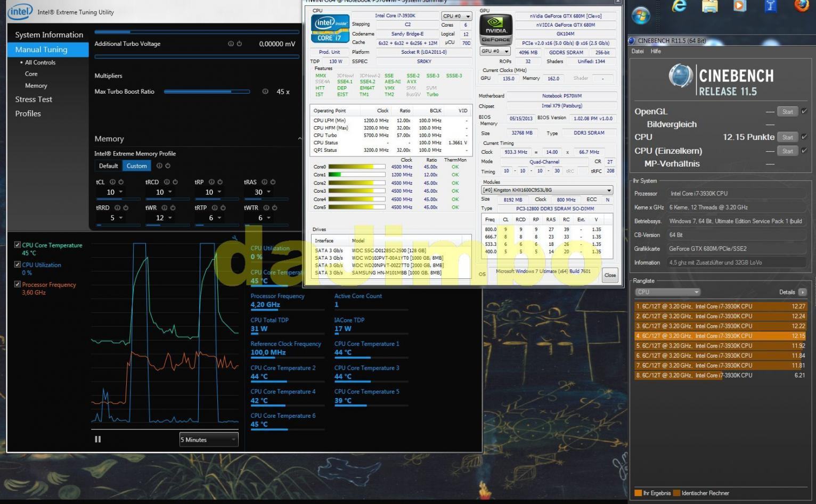Image resolution: width=816 pixels, height=504 pixels.
Task: Toggle the Processor Frequency graph checkbox
Action: [x=18, y=284]
